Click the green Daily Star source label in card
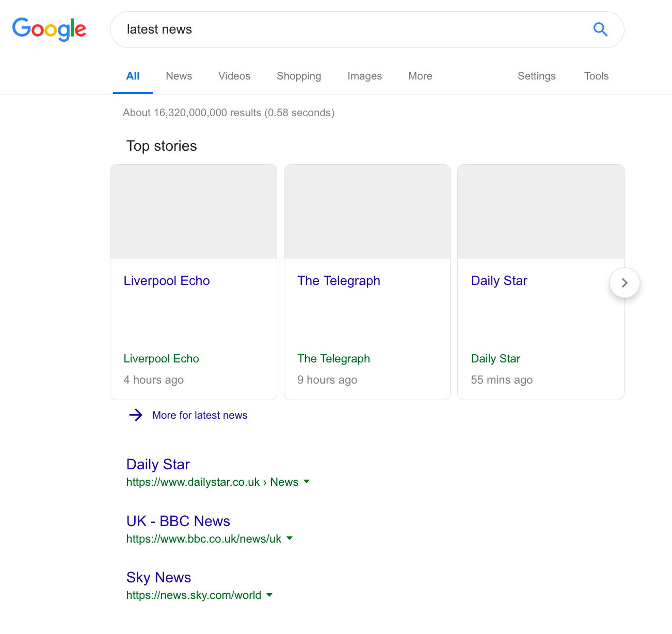 click(495, 358)
